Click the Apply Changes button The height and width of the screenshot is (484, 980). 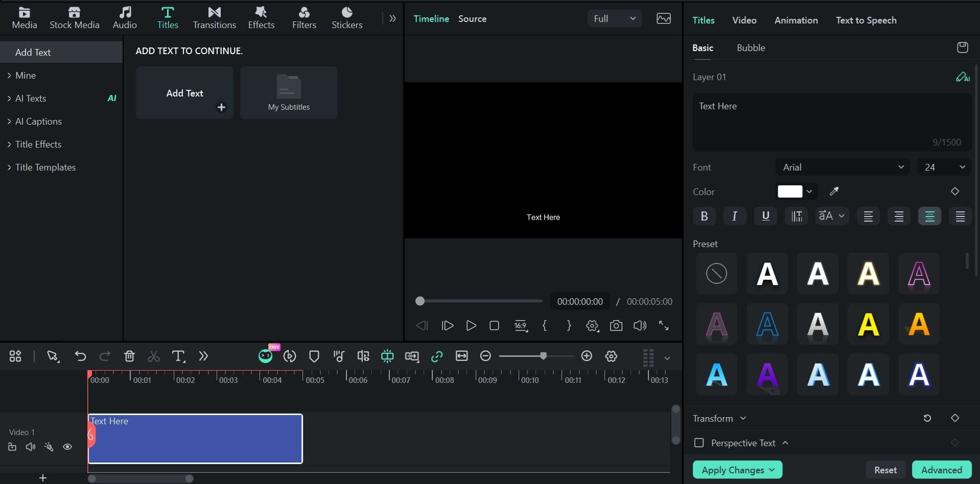coord(737,470)
